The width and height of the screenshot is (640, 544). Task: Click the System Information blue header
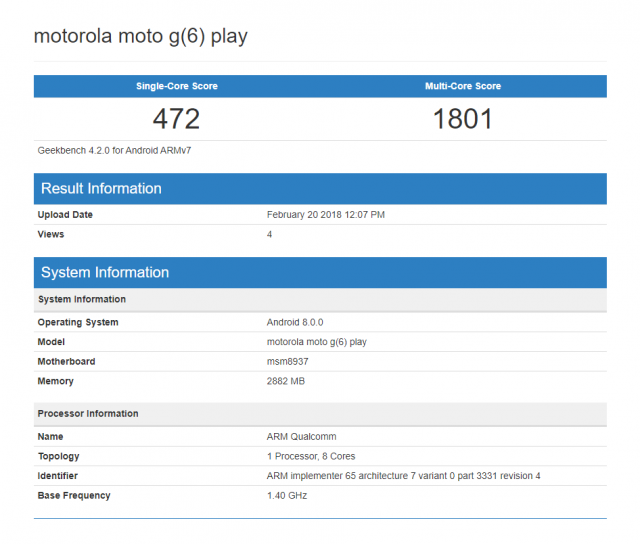point(320,272)
